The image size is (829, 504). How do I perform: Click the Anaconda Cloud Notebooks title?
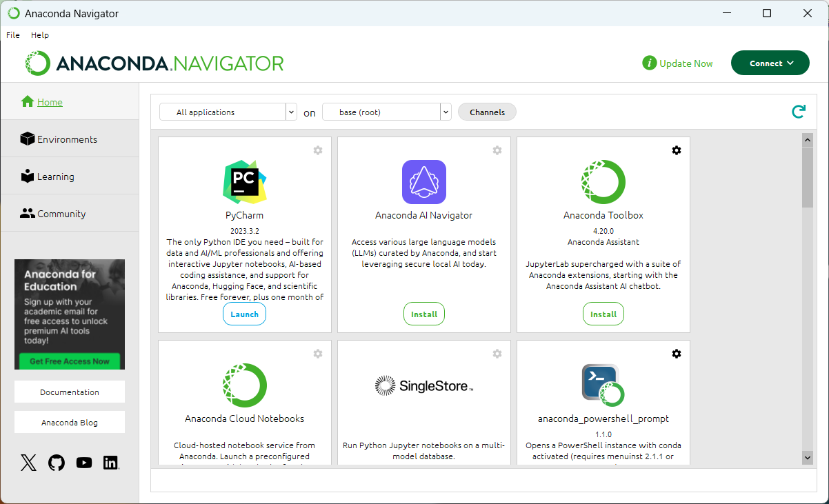click(245, 419)
